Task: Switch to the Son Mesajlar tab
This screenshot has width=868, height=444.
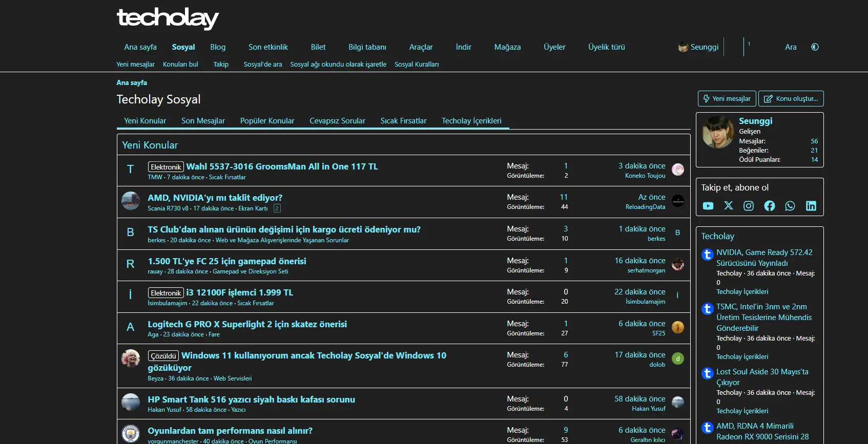Action: (x=203, y=121)
